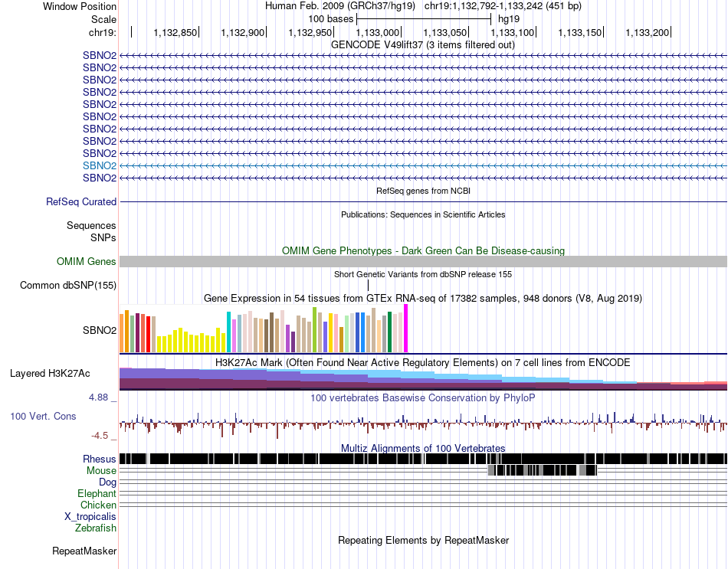The height and width of the screenshot is (569, 728).
Task: Click the 4.88 PhyloP upper scale value
Action: [98, 397]
